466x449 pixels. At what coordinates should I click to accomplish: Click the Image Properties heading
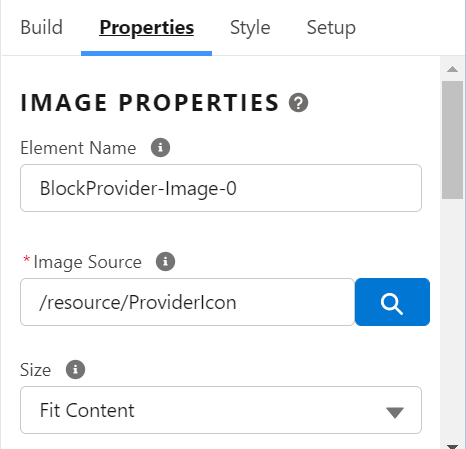click(150, 102)
